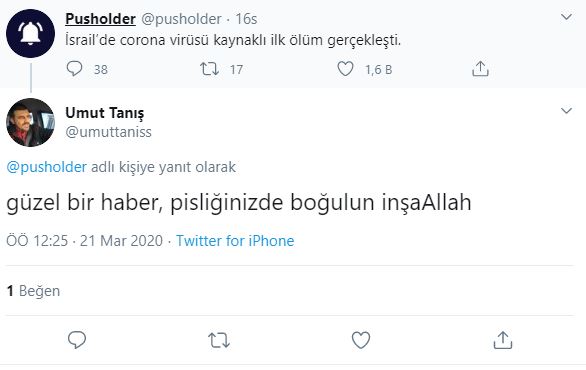Expand Umut Tanış tweet options chevron
Viewport: 586px width, 370px height.
pyautogui.click(x=567, y=111)
